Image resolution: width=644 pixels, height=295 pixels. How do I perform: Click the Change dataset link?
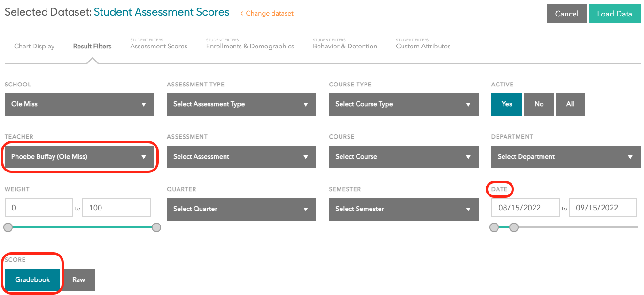(x=267, y=14)
